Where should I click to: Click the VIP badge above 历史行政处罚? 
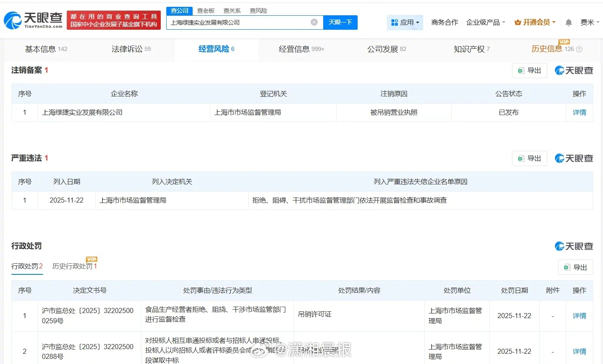pos(91,258)
